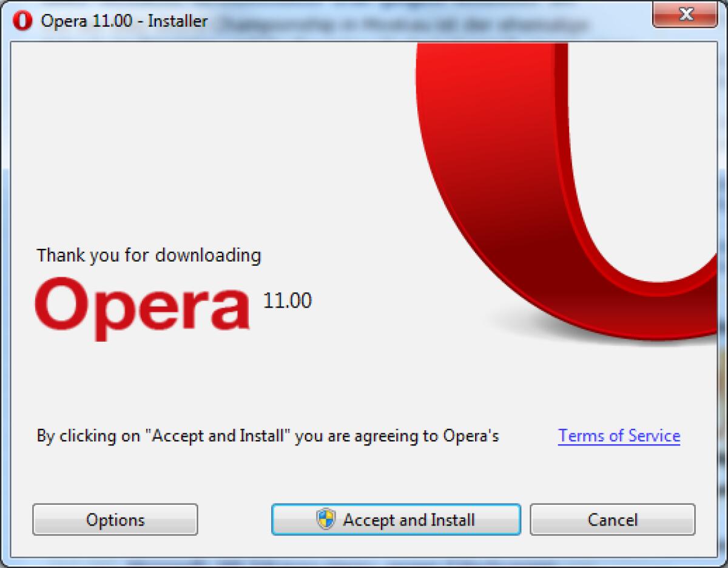728x568 pixels.
Task: Open the Terms of Service link
Action: 619,436
